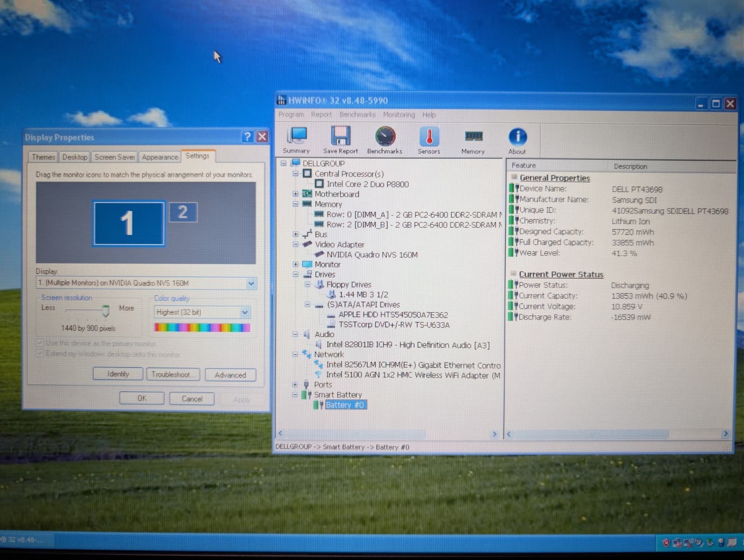Click the About info icon
This screenshot has height=560, width=744.
(517, 140)
